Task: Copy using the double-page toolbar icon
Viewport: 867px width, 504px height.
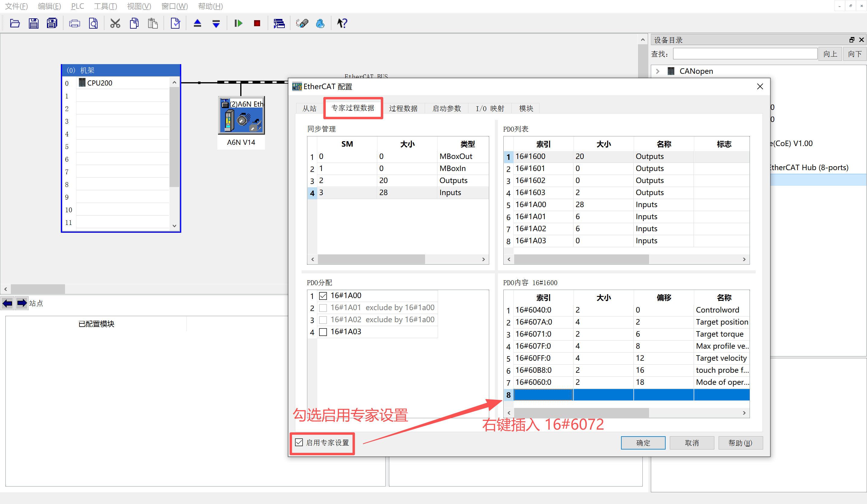Action: [134, 23]
